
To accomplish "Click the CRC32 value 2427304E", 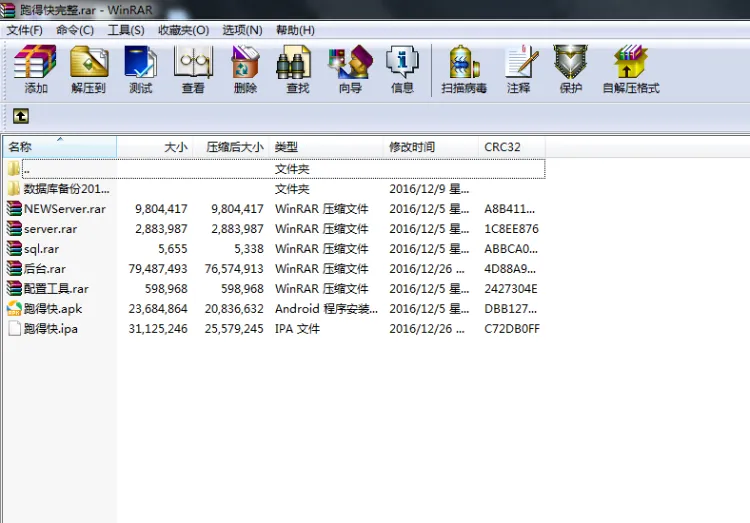I will [x=511, y=289].
